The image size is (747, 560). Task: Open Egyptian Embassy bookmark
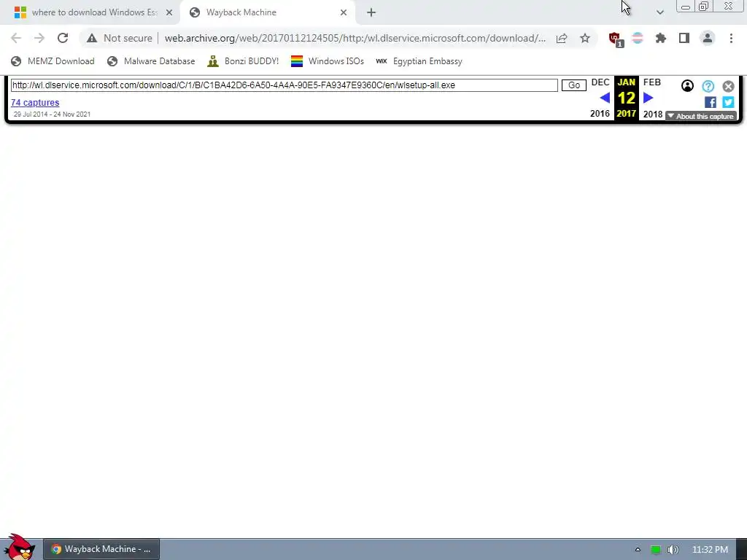pyautogui.click(x=419, y=61)
